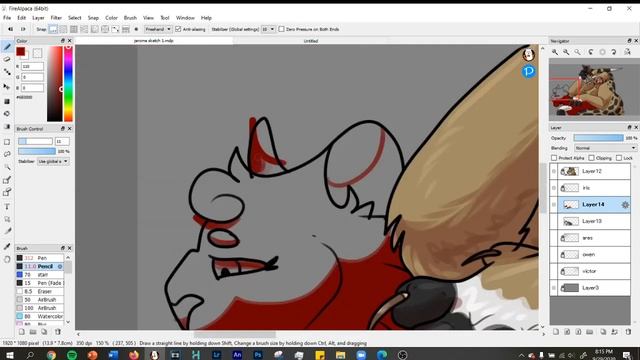640x360 pixels.
Task: Select the rectangular Select tool
Action: [7, 142]
